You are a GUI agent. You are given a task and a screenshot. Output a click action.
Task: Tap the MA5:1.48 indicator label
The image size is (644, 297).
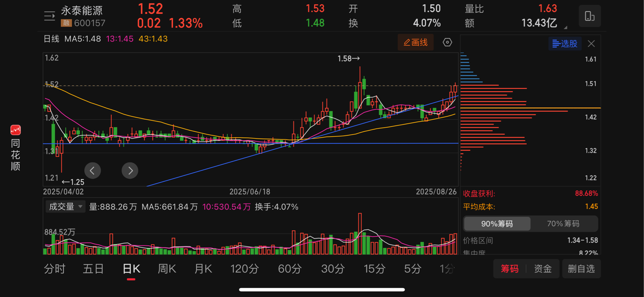82,39
